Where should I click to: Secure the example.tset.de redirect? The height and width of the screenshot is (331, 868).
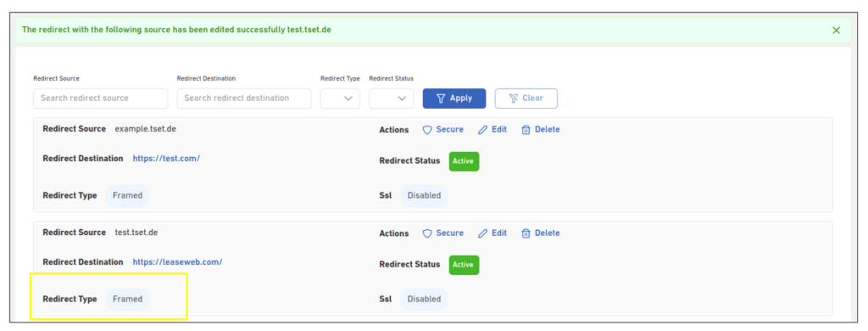[442, 129]
